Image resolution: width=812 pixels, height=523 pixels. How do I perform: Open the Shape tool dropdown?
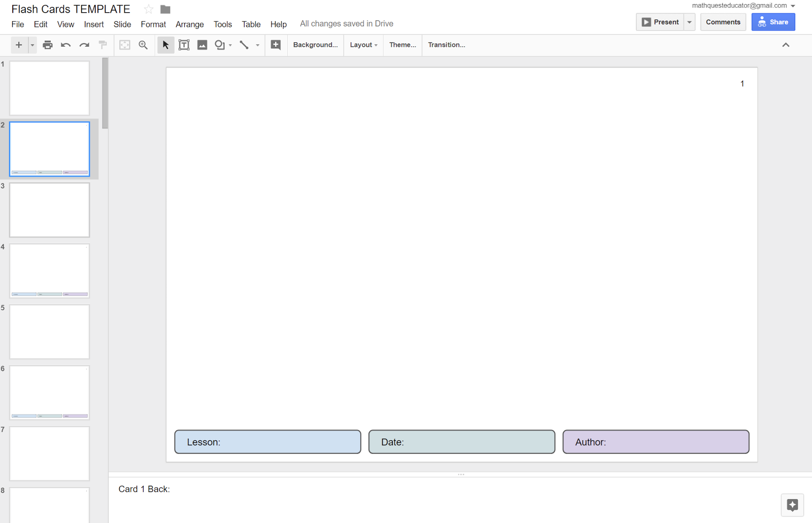click(230, 45)
